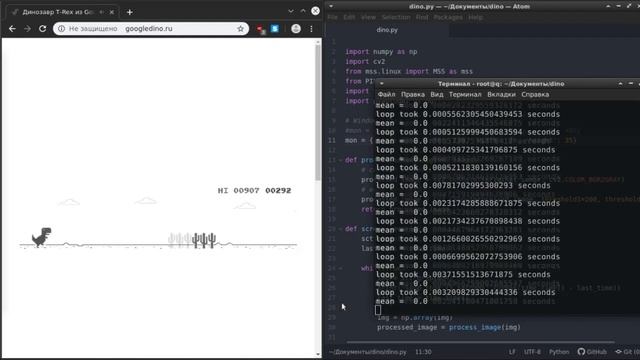Change the UTF-8 encoding selector

pos(532,352)
